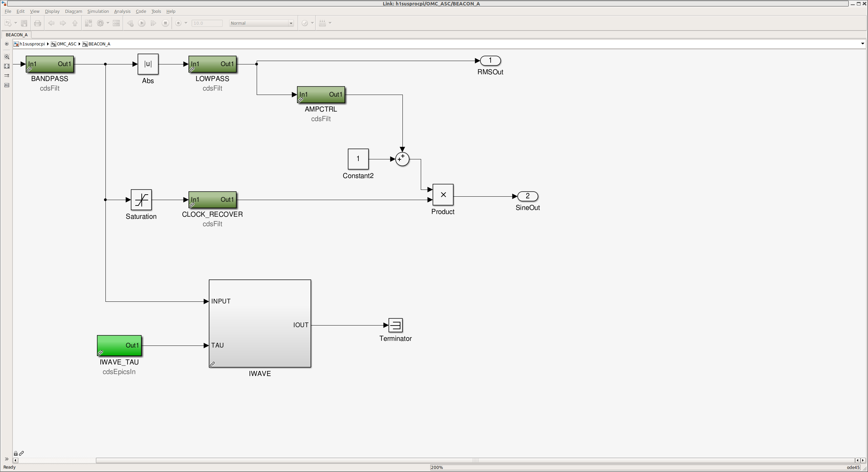Open the Diagram menu
This screenshot has width=868, height=472.
coord(74,11)
